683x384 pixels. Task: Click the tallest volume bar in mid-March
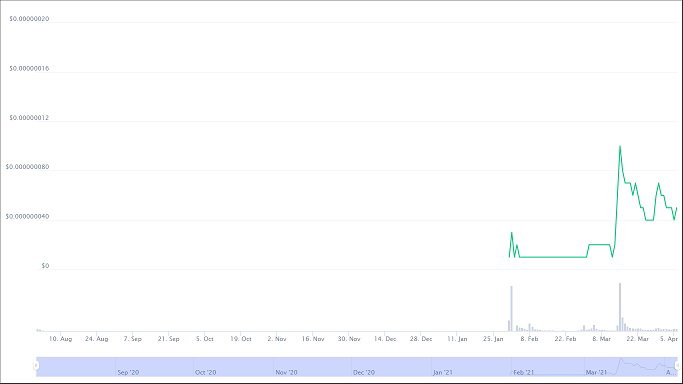point(620,307)
